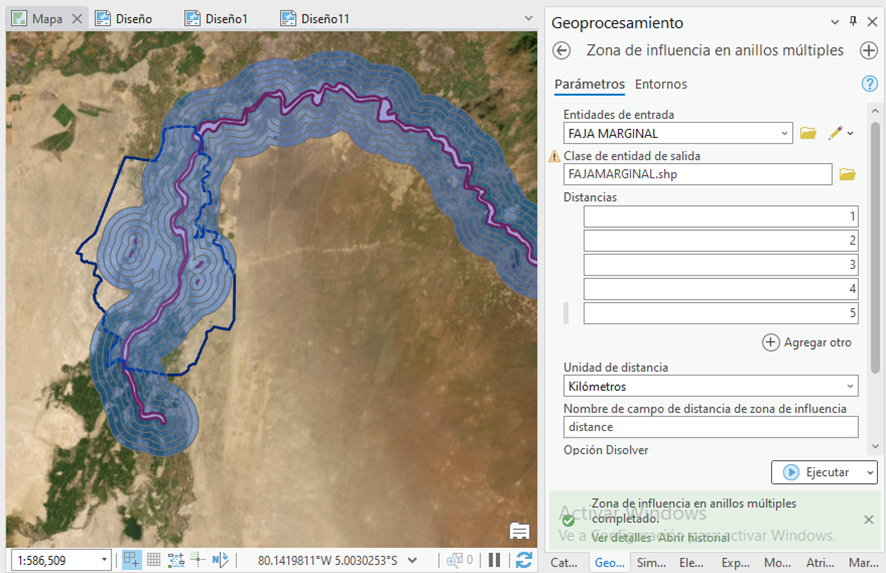Viewport: 886px width, 573px height.
Task: Click the FAJAMARGINAL.shp output field
Action: click(697, 174)
